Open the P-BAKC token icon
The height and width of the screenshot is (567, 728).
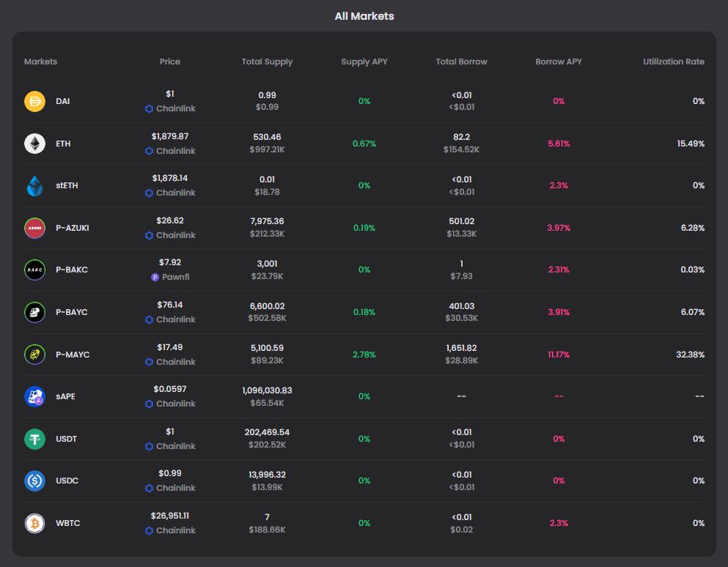[34, 270]
